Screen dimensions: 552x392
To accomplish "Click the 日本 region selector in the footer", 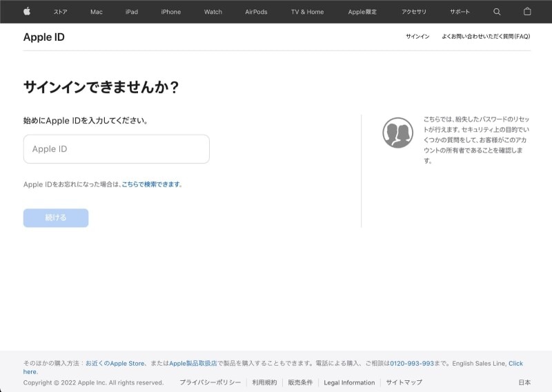I will coord(524,382).
